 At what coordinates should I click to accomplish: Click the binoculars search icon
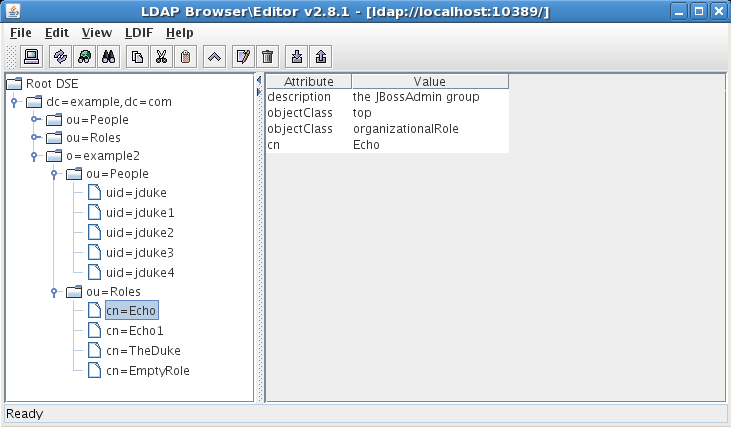[110, 57]
